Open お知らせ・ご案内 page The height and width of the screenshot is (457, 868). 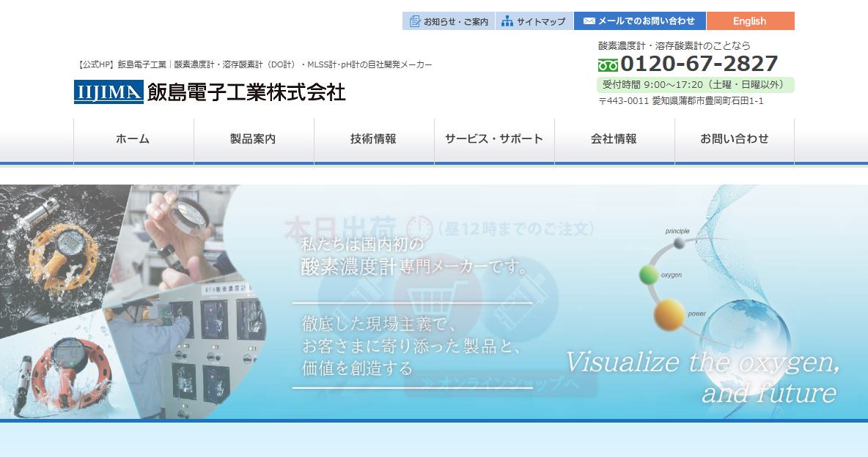coord(449,21)
